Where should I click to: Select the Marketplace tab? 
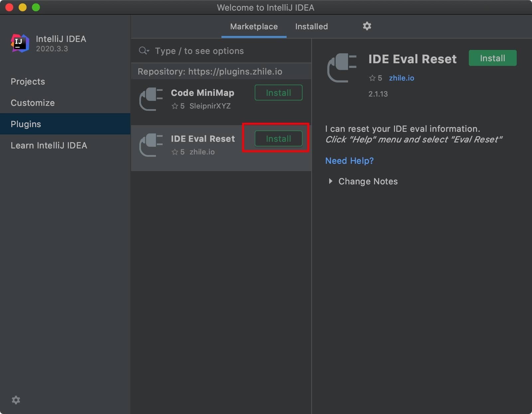click(254, 27)
